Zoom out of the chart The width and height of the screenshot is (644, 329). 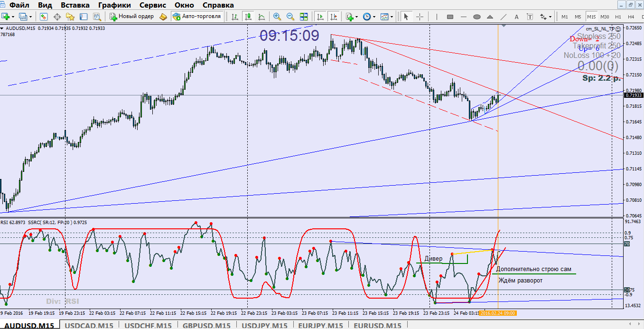(x=290, y=17)
